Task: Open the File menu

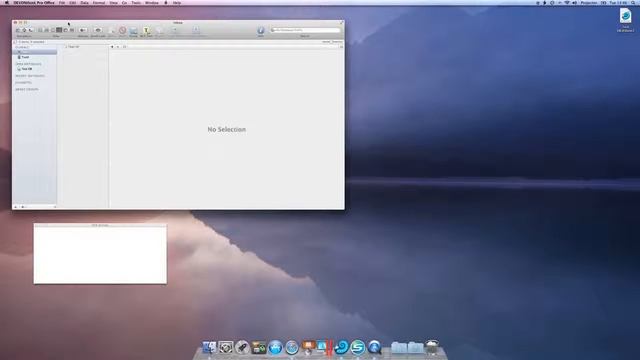Action: (x=62, y=2)
